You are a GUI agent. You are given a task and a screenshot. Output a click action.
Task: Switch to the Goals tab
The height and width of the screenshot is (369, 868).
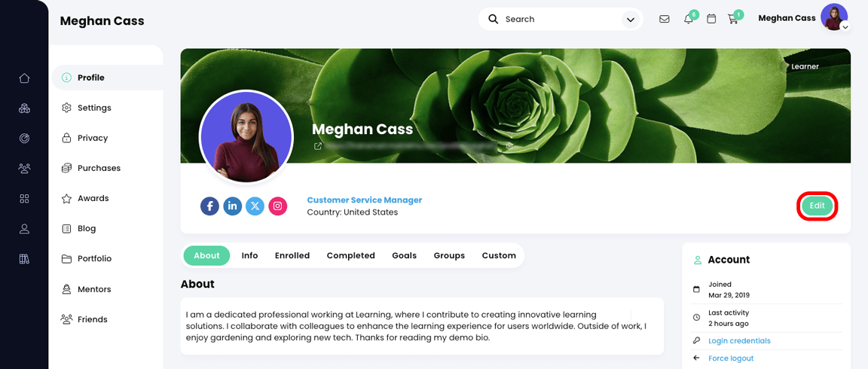point(404,255)
